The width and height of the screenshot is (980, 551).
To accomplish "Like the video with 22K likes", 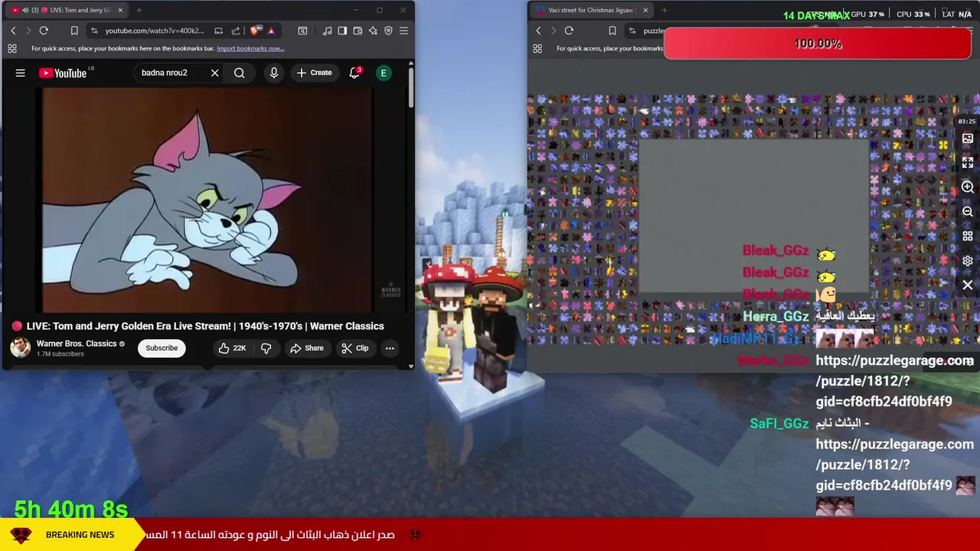I will (232, 348).
